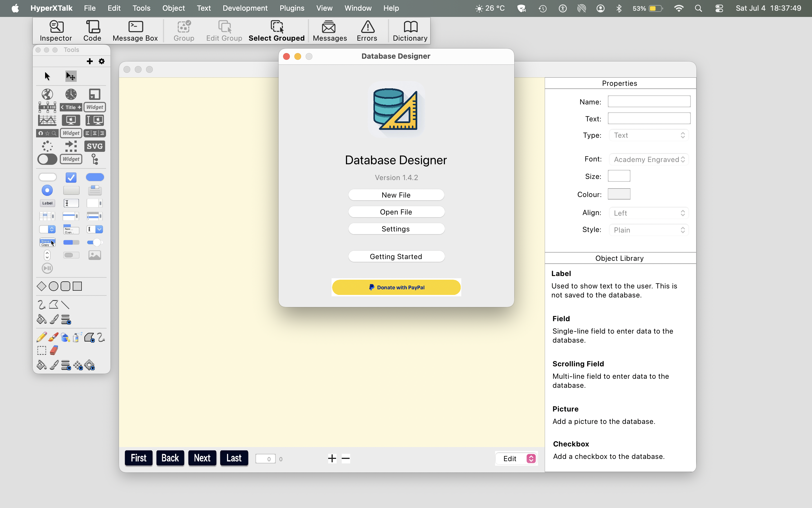Open the View menu
The width and height of the screenshot is (812, 508).
(x=324, y=8)
